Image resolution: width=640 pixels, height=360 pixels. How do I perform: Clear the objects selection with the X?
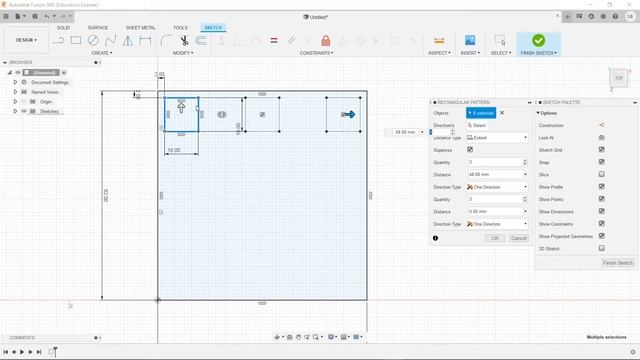pos(502,113)
